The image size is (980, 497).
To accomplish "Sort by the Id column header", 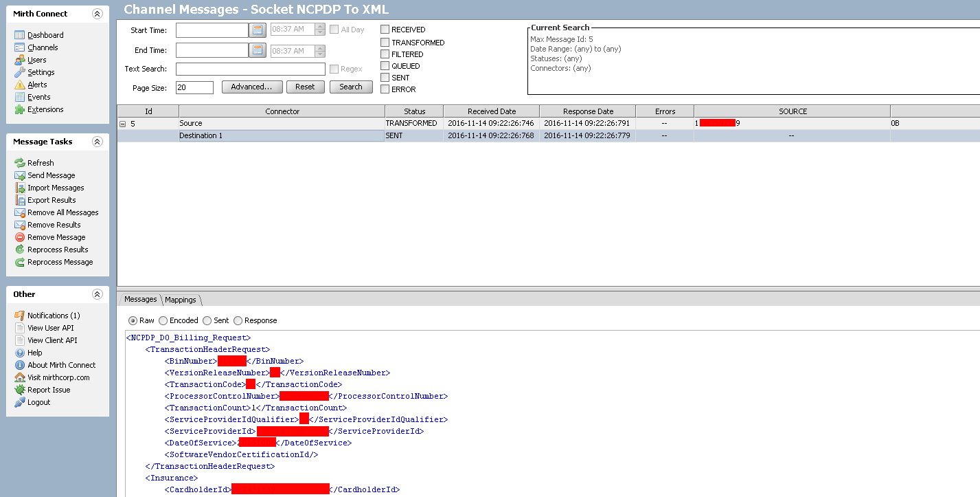I will pyautogui.click(x=148, y=111).
